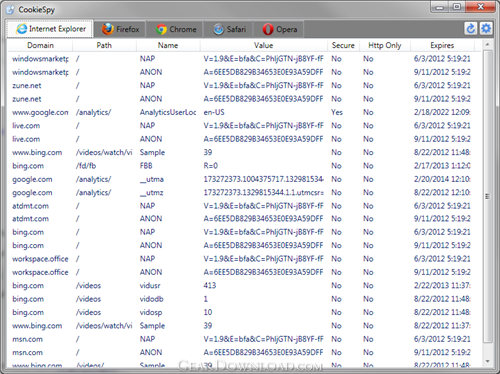Click the Secure column header
The width and height of the screenshot is (500, 374).
343,45
